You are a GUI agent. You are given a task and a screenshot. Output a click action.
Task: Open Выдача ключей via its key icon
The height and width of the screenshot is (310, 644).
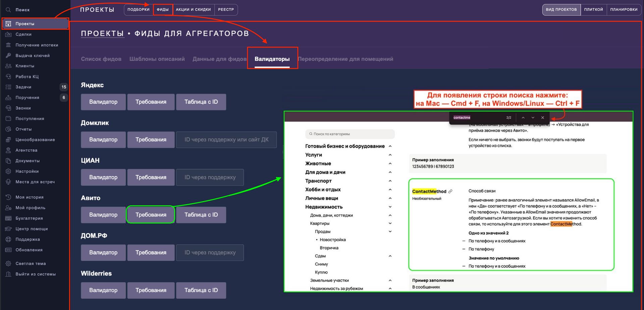(8, 55)
